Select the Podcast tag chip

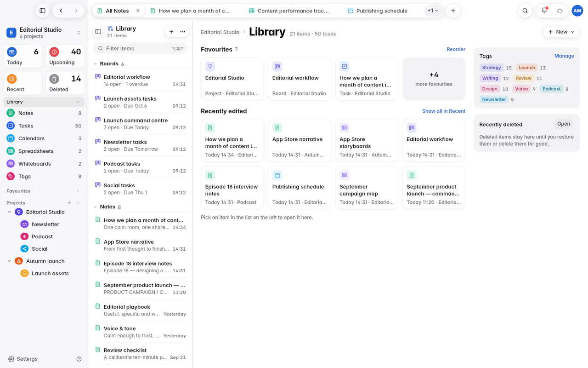551,89
